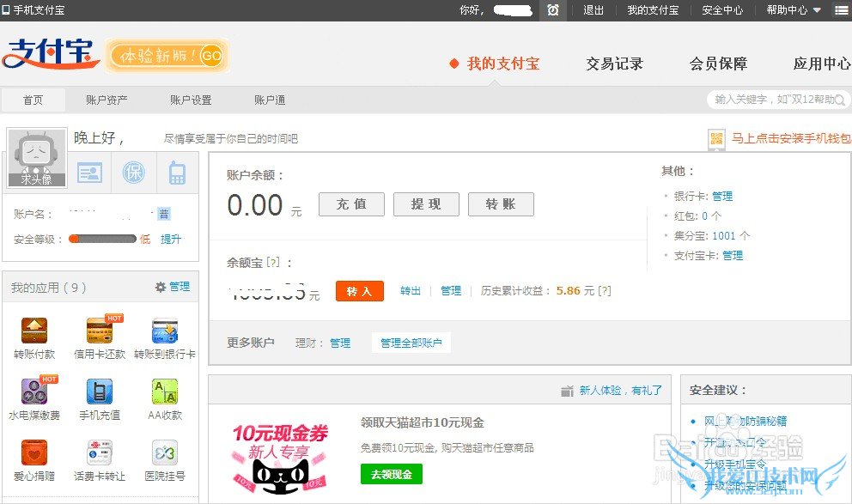The height and width of the screenshot is (504, 852).
Task: Click the 余额宝 [?] help mark
Action: pyautogui.click(x=273, y=263)
